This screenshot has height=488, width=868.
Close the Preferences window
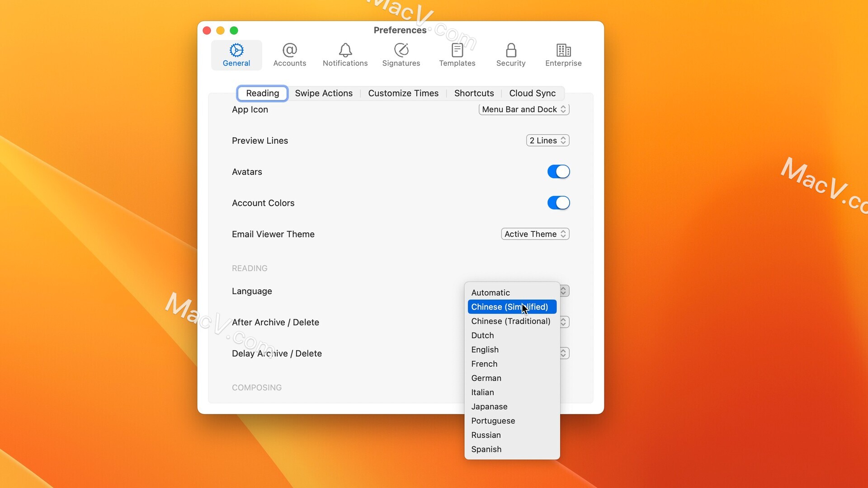click(207, 30)
